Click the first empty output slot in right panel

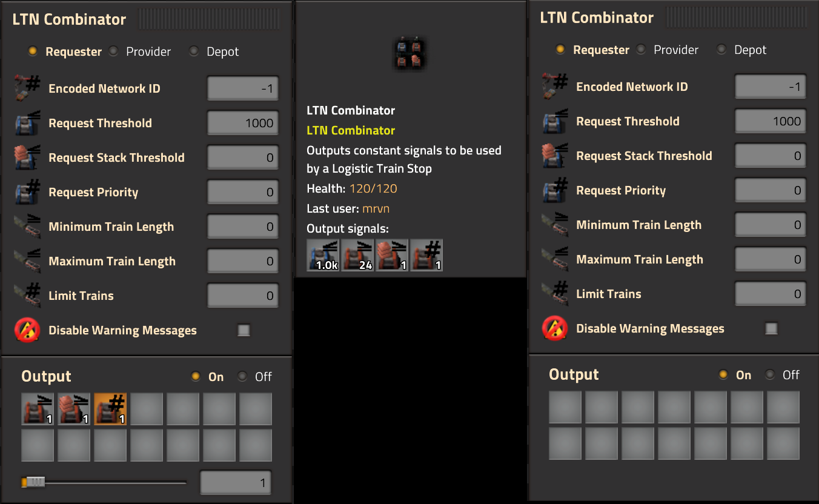pyautogui.click(x=565, y=407)
